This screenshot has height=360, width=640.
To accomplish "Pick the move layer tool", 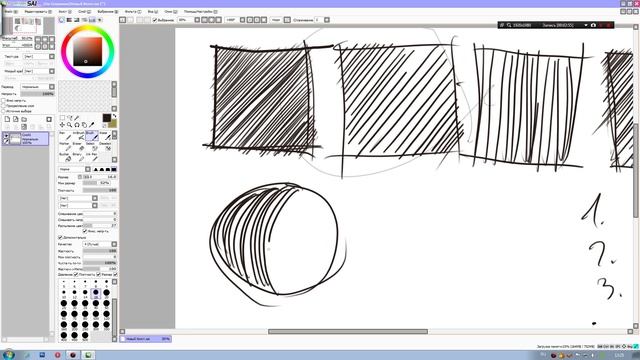I will 62,124.
